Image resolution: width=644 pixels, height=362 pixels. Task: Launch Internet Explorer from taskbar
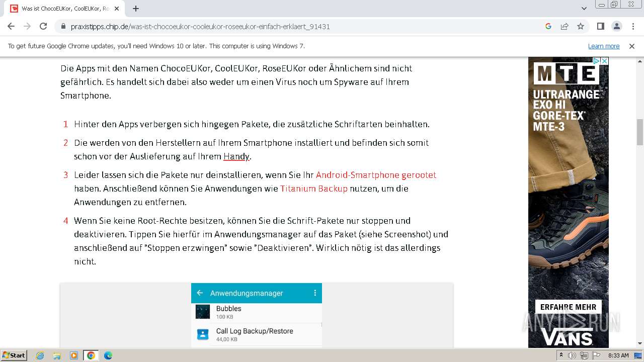coord(40,355)
